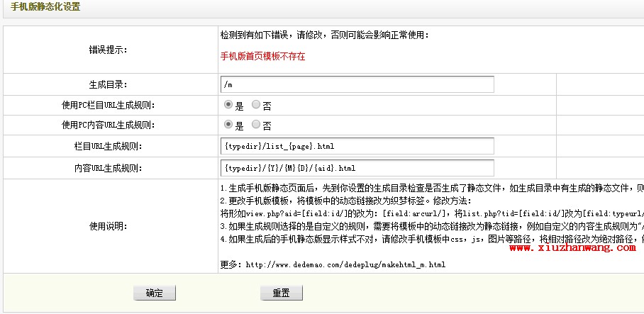Click the 生成目录 input containing /m
The height and width of the screenshot is (314, 644).
click(357, 84)
